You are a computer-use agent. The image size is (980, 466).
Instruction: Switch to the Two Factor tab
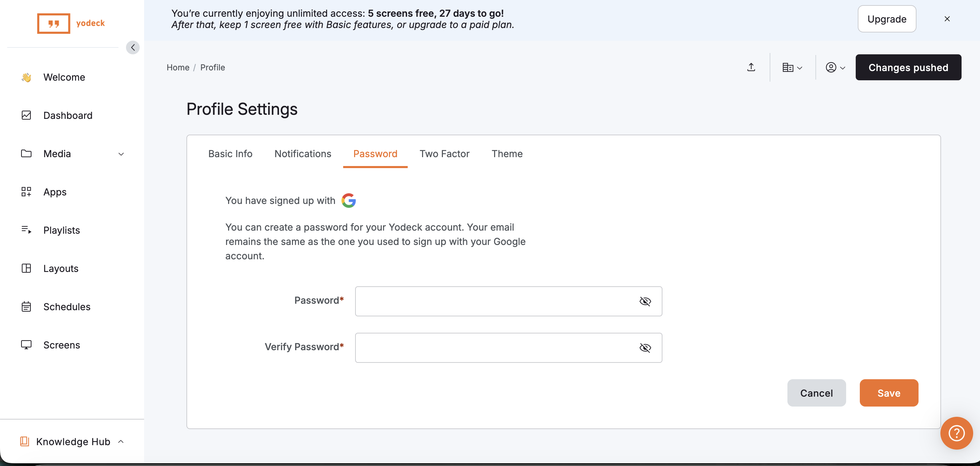tap(444, 153)
